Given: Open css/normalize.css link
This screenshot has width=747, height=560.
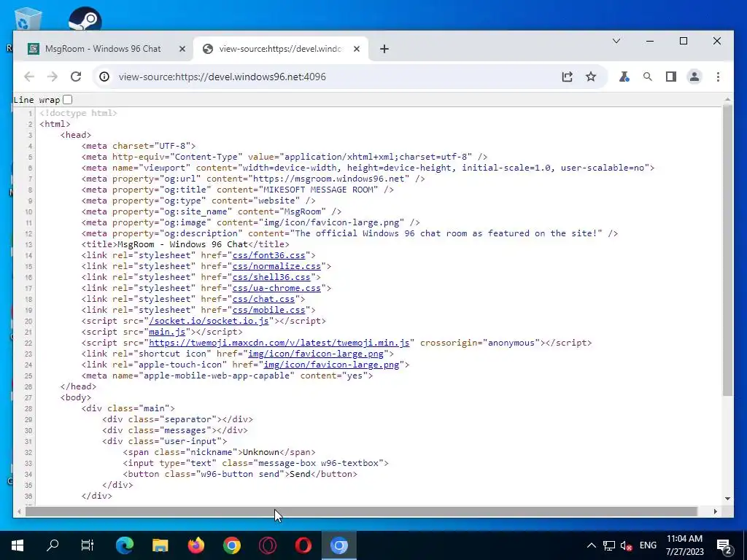Looking at the screenshot, I should [276, 266].
